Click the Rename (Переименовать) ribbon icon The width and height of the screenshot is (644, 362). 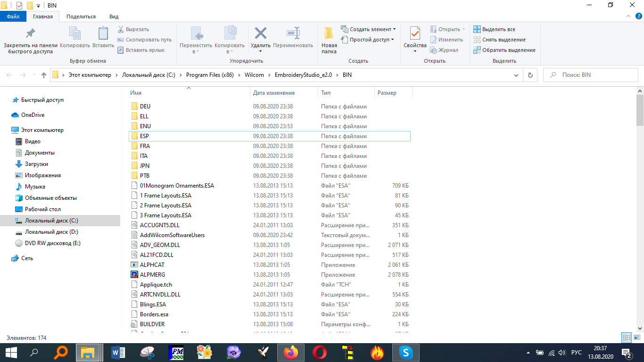(x=293, y=34)
